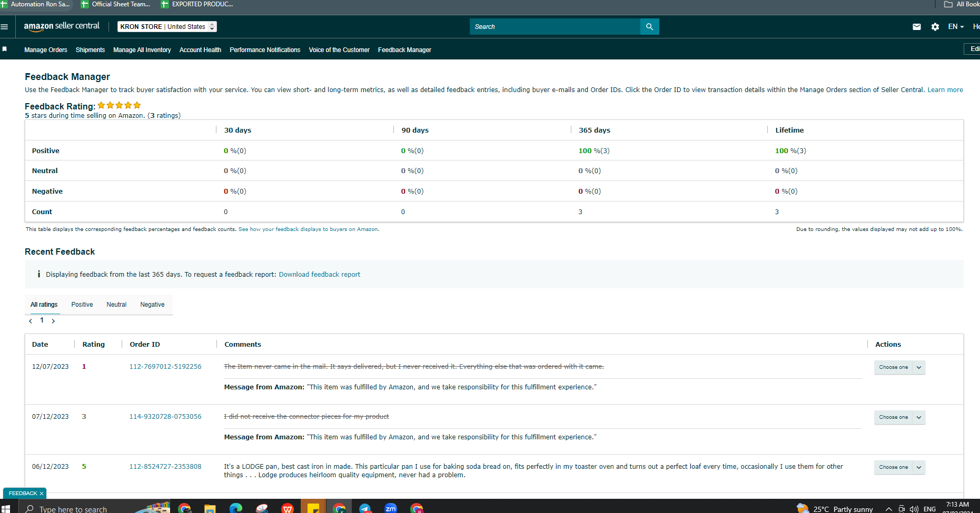Open Account Health menu item
Screen dimensions: 980x513
click(x=200, y=50)
